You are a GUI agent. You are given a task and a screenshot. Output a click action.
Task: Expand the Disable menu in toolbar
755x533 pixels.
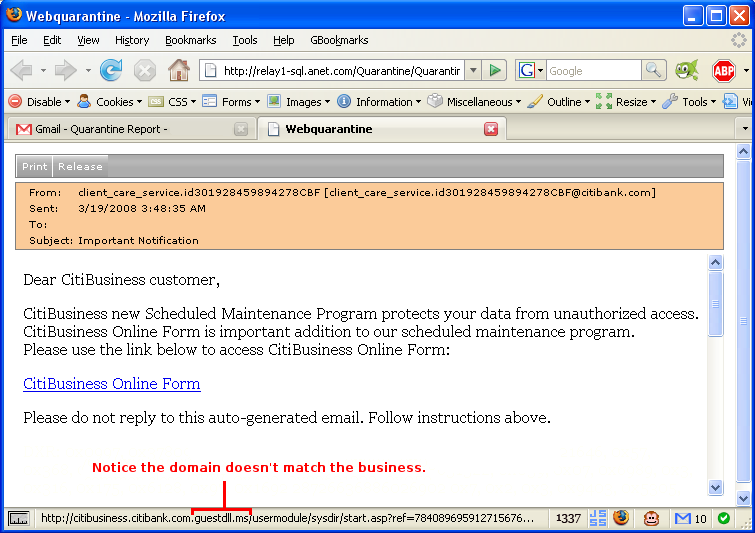[x=67, y=102]
